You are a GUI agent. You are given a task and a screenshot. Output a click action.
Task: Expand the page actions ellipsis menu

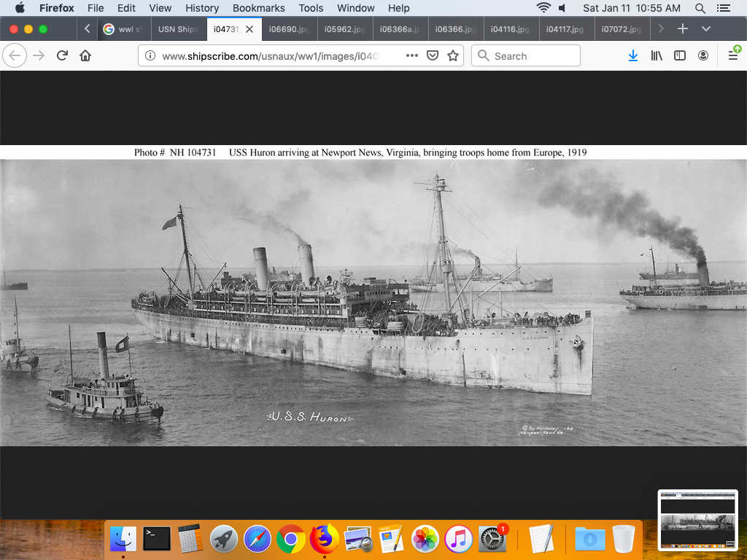point(411,55)
